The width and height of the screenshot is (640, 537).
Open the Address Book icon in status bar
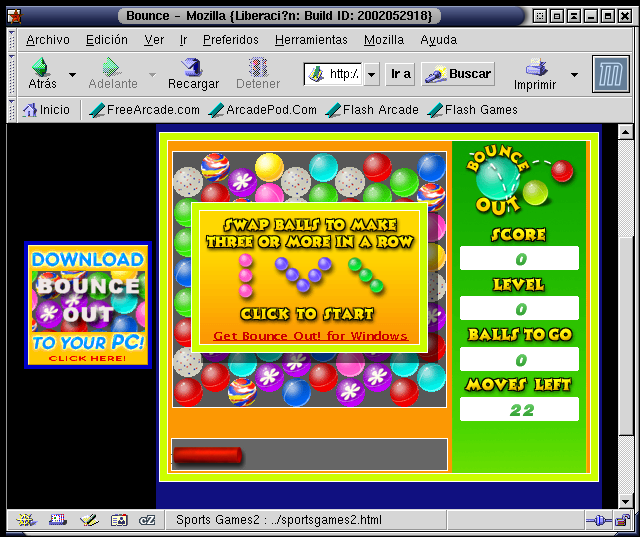coord(119,520)
